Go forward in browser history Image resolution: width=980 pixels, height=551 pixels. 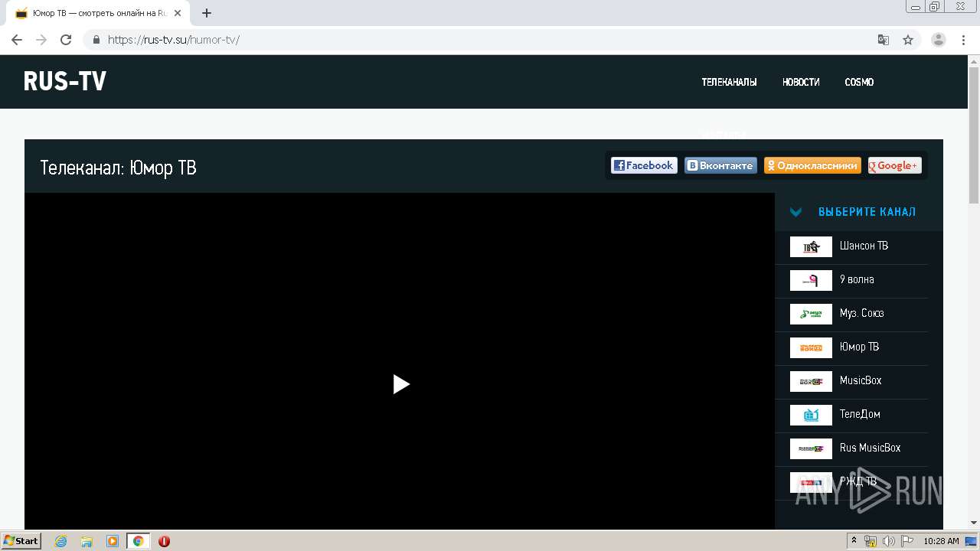pos(41,40)
